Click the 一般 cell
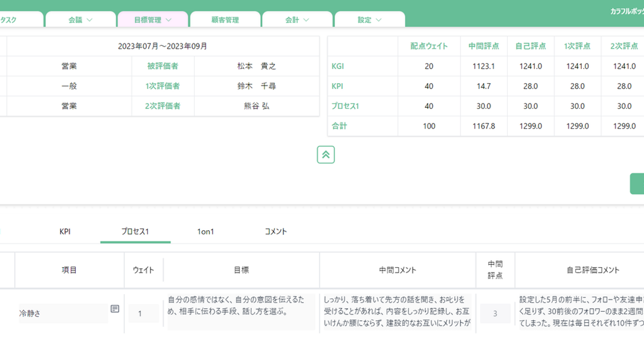644x338 pixels. coord(69,86)
